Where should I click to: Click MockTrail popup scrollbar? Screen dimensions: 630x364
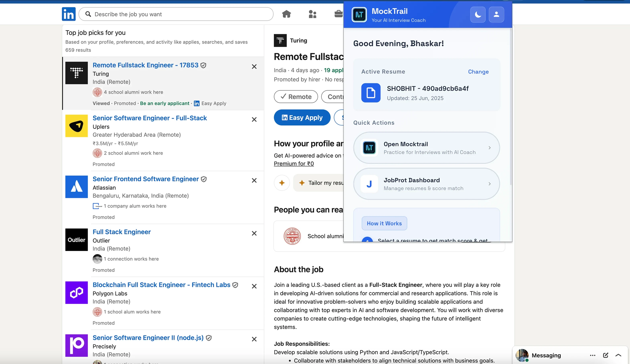tap(510, 106)
